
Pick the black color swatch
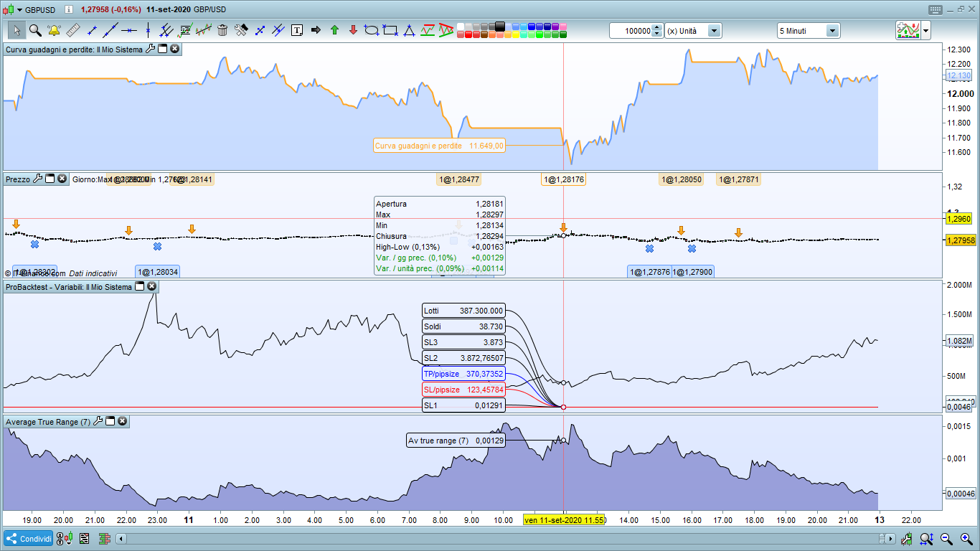(500, 26)
